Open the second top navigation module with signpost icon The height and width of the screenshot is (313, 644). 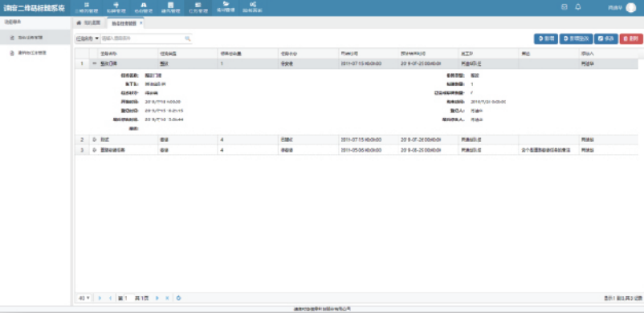(116, 8)
